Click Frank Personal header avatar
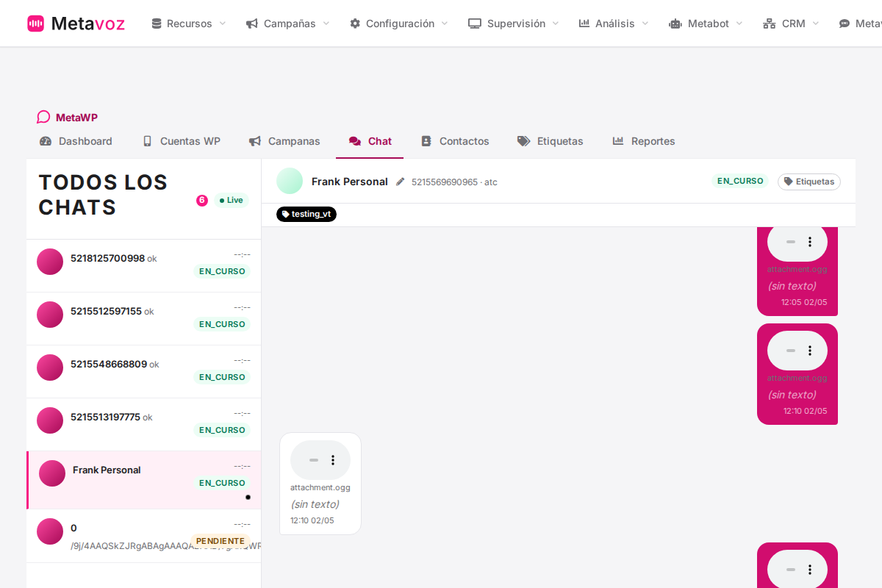 pyautogui.click(x=290, y=181)
